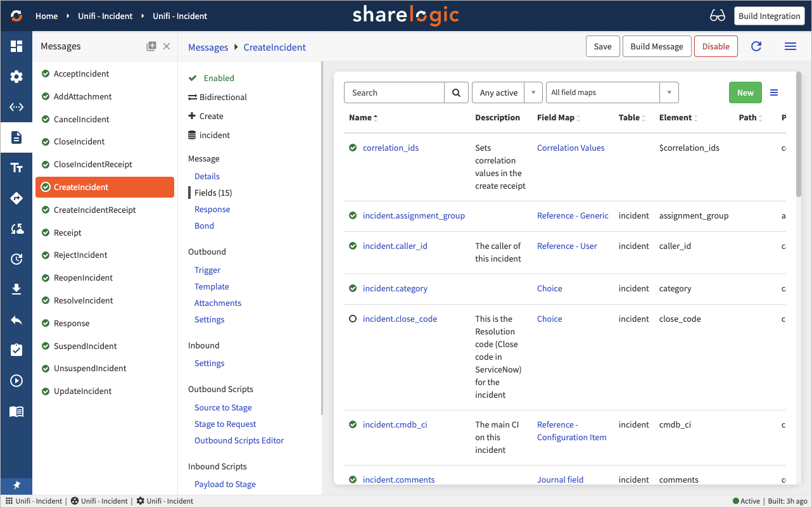Image resolution: width=812 pixels, height=508 pixels.
Task: Open the hamburger menu in header
Action: point(790,46)
